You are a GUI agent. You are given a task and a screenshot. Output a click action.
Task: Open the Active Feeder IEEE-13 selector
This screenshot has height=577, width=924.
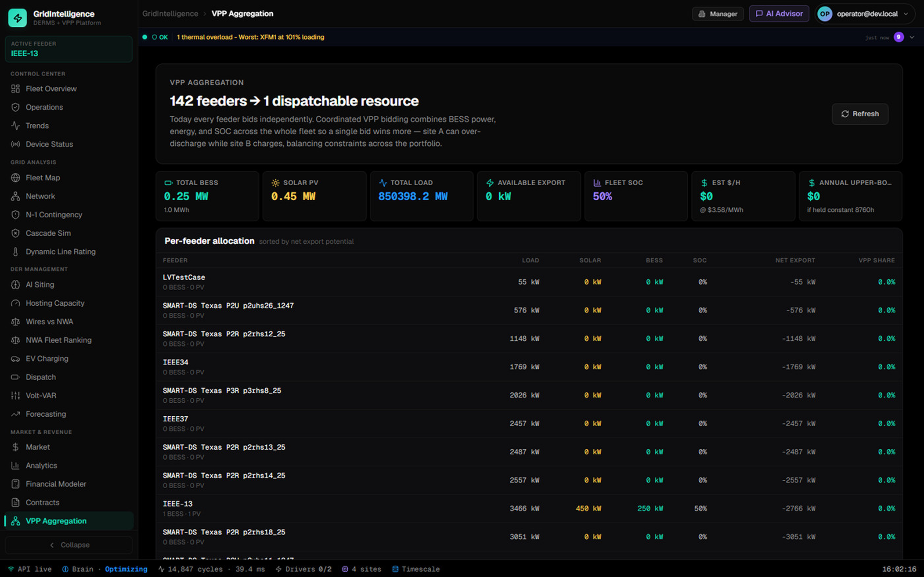[x=69, y=49]
